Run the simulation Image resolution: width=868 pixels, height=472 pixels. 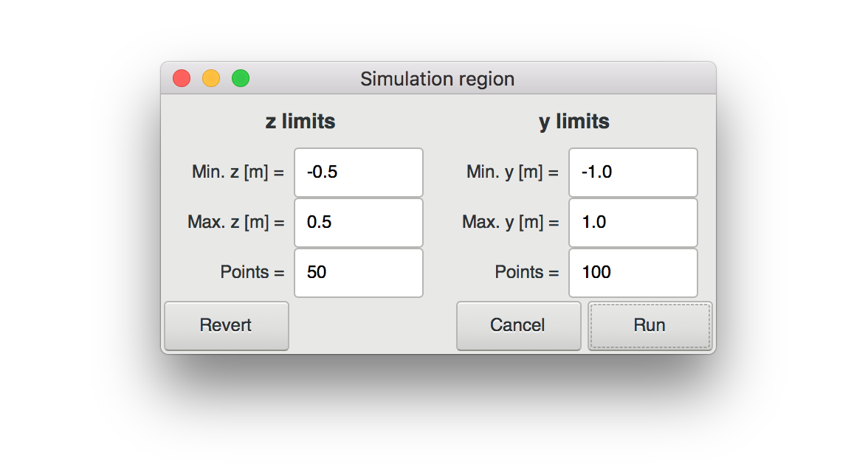(650, 325)
